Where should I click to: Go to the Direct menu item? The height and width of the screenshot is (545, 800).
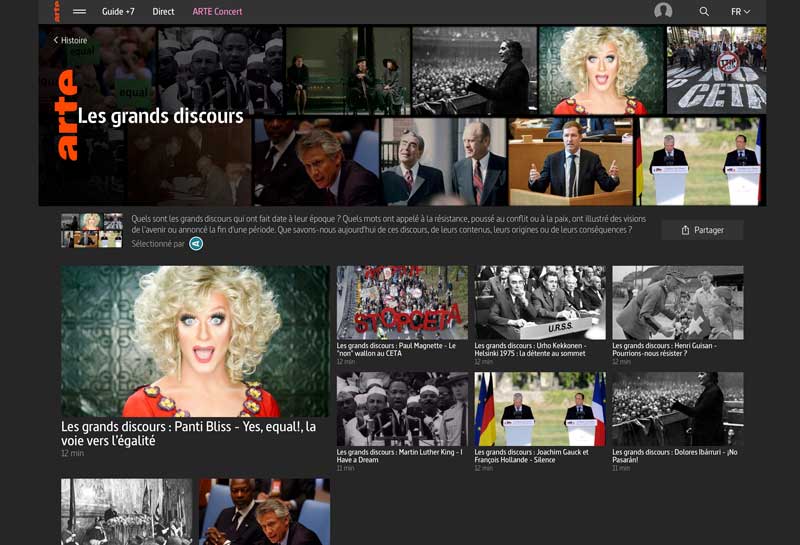pos(163,11)
